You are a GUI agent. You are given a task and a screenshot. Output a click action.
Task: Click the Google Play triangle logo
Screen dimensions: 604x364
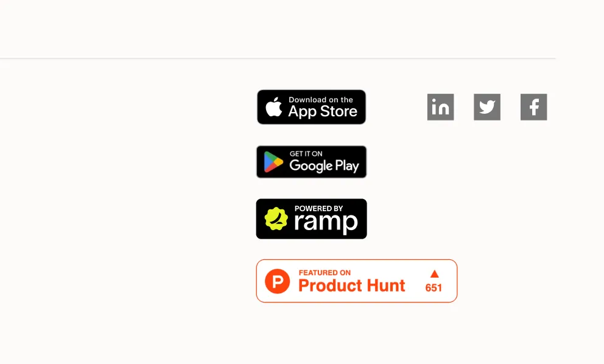[x=272, y=161]
